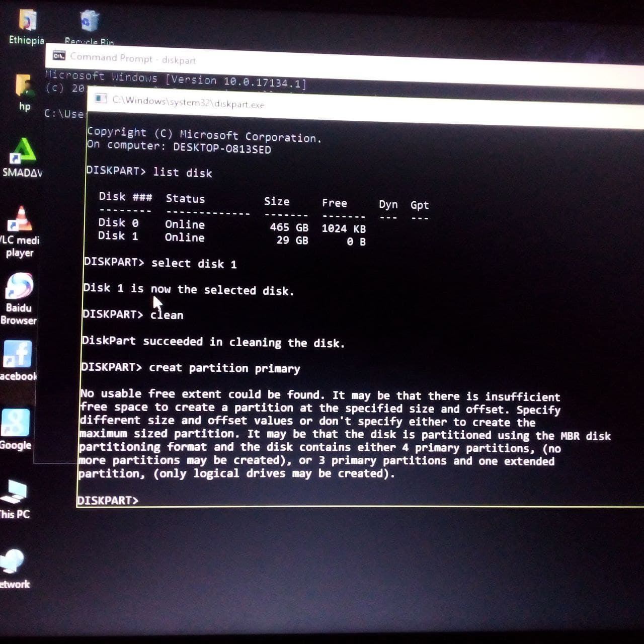
Task: Click the Disk 0 row in the list
Action: click(232, 225)
